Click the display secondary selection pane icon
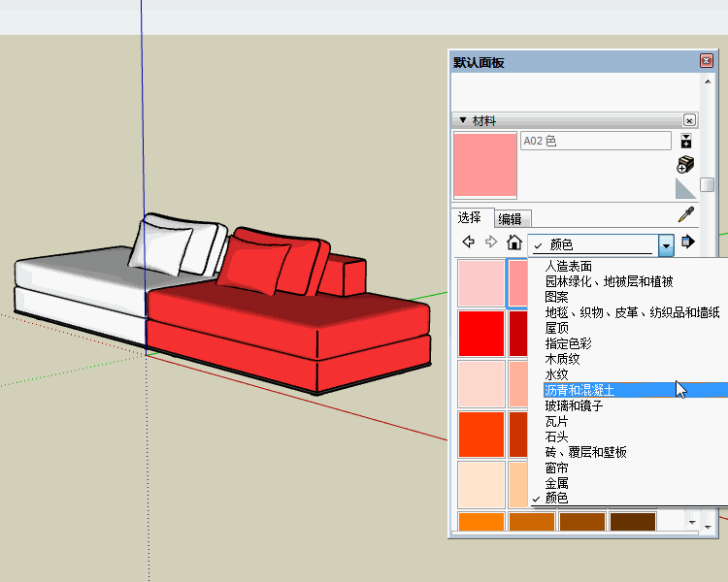This screenshot has width=728, height=582. click(x=686, y=142)
